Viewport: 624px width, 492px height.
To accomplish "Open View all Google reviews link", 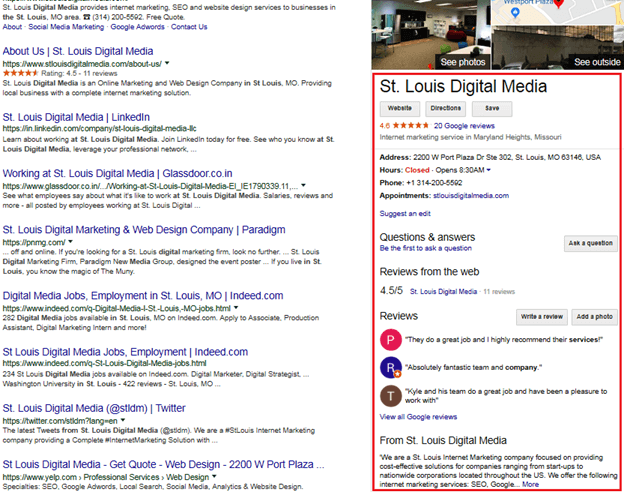I will pyautogui.click(x=418, y=417).
